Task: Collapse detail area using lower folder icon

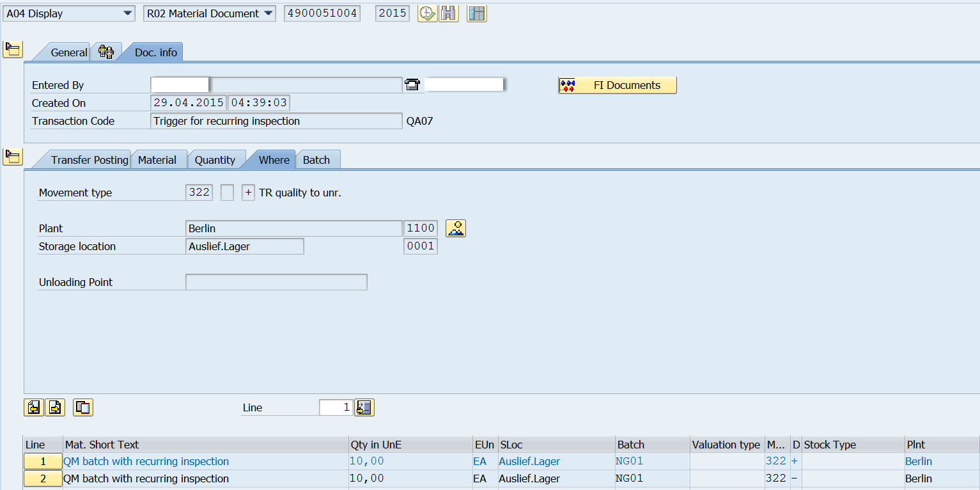Action: click(x=12, y=156)
